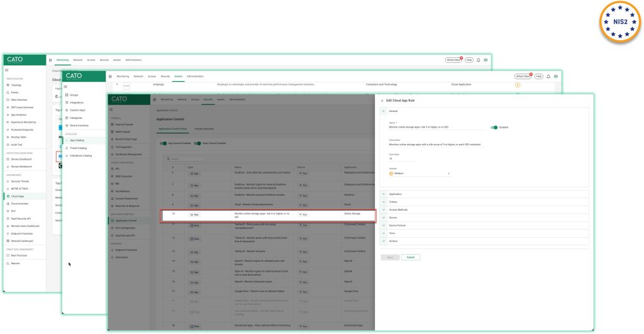This screenshot has width=644, height=334.
Task: Click the Internet Firewall icon
Action: point(113,125)
